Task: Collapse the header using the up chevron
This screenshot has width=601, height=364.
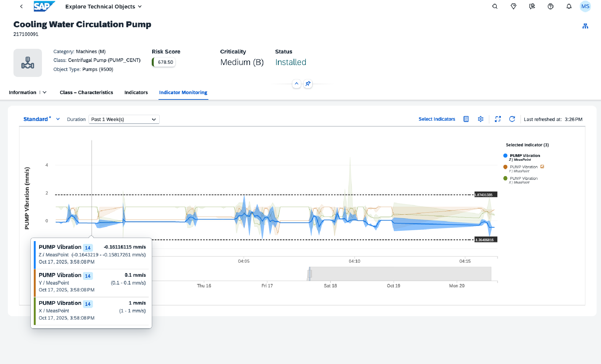Action: pyautogui.click(x=297, y=84)
